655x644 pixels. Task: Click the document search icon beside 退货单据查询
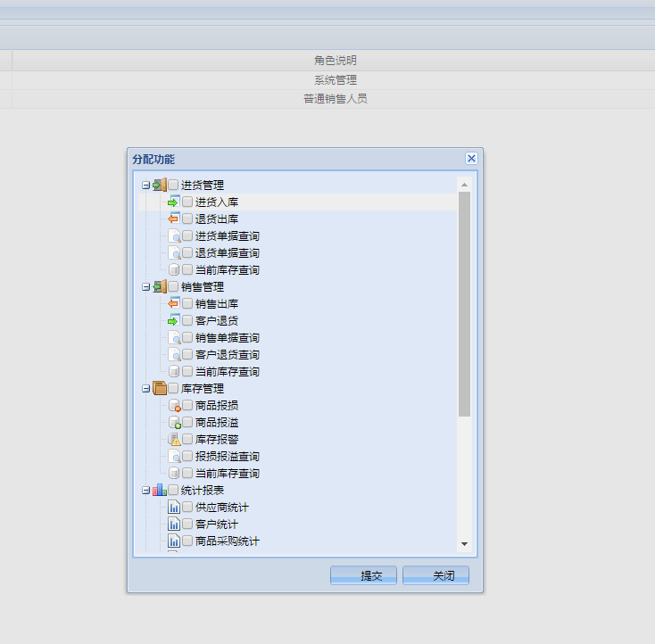click(x=174, y=253)
